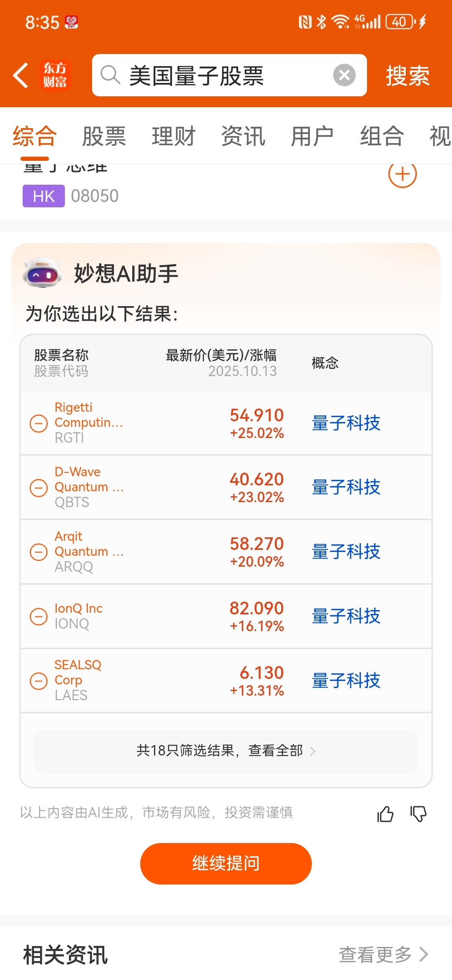Add HK 08050 stock with plus icon
This screenshot has width=452, height=980.
[402, 174]
